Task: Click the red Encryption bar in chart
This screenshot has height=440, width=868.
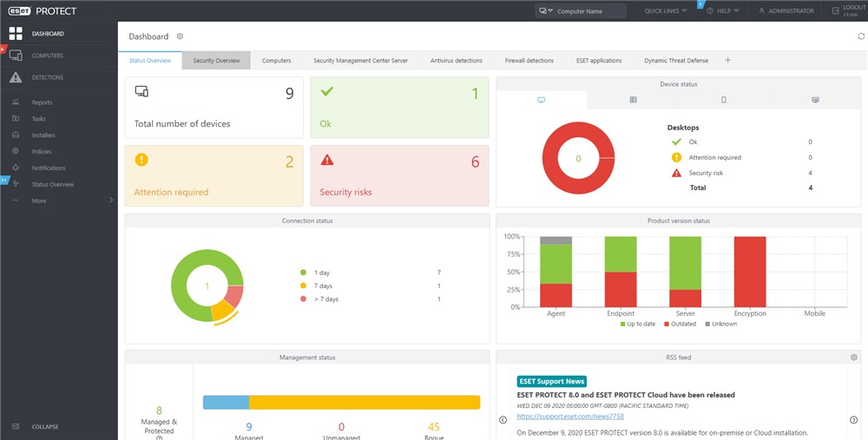Action: (750, 271)
